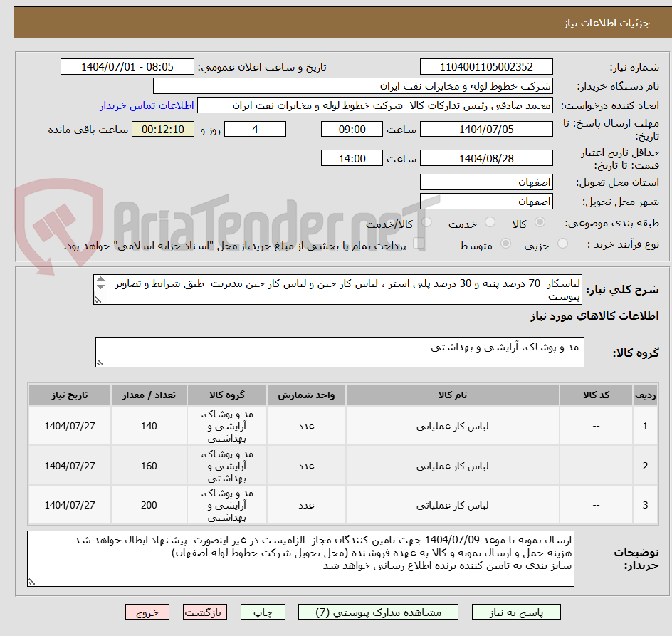The width and height of the screenshot is (672, 636).
Task: Click date 1404/07/27 in row 1
Action: pos(70,427)
